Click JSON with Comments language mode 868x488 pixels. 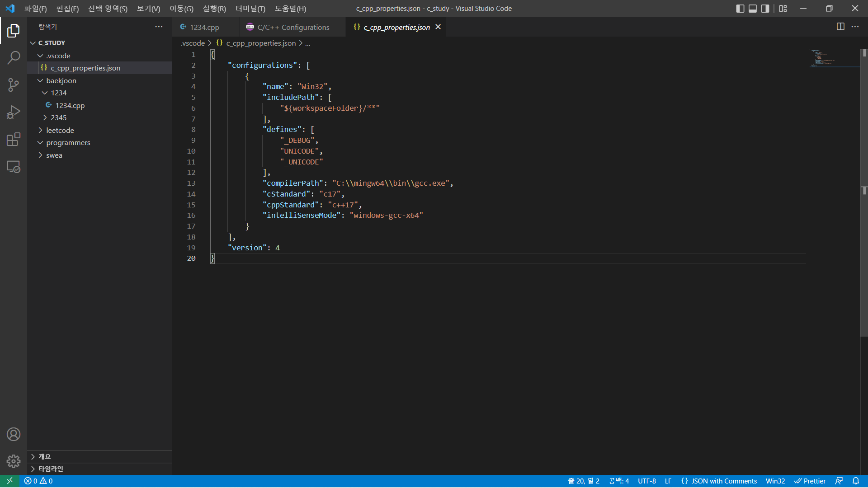[x=719, y=481]
